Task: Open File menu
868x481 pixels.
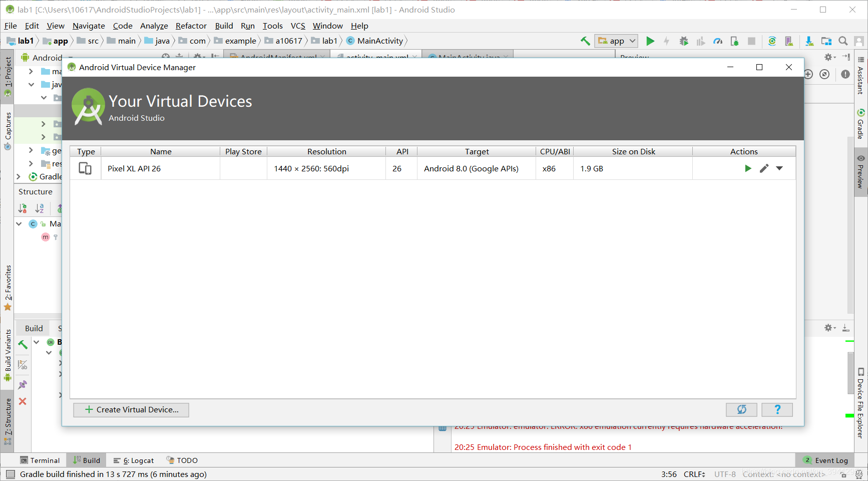Action: click(11, 26)
